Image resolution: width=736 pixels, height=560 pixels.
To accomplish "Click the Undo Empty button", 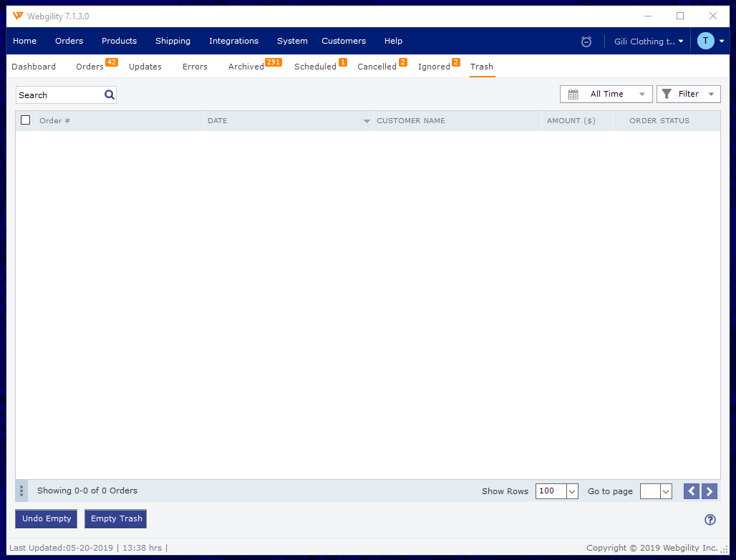I will 47,518.
